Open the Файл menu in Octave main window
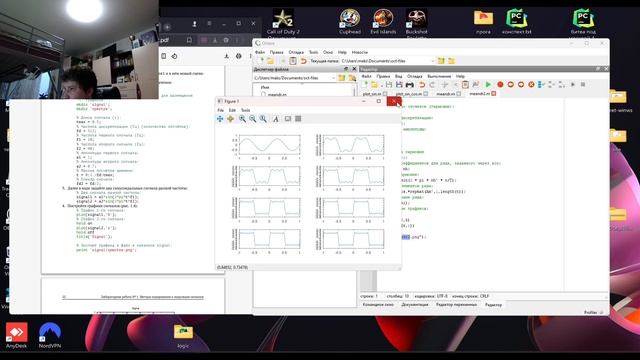The height and width of the screenshot is (360, 640). point(260,52)
